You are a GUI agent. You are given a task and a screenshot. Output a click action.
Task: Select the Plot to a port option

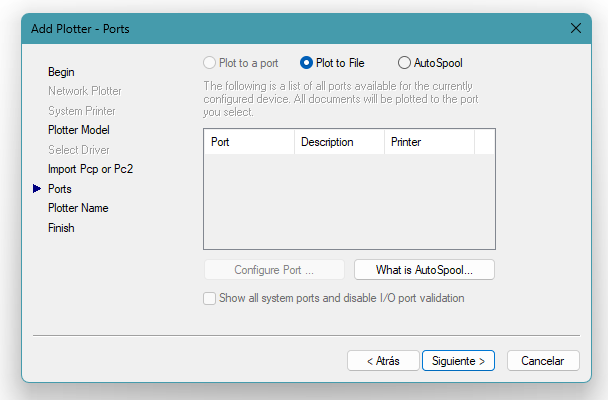click(x=210, y=63)
